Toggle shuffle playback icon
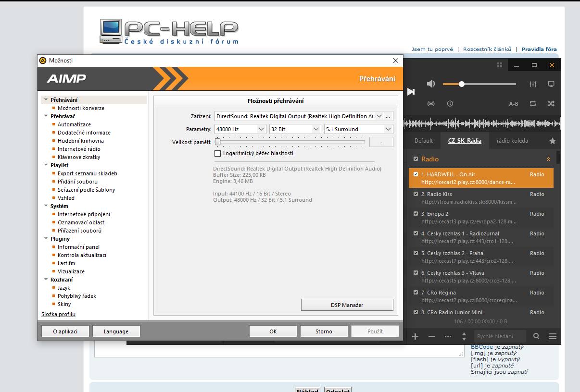The height and width of the screenshot is (392, 580). click(x=551, y=103)
